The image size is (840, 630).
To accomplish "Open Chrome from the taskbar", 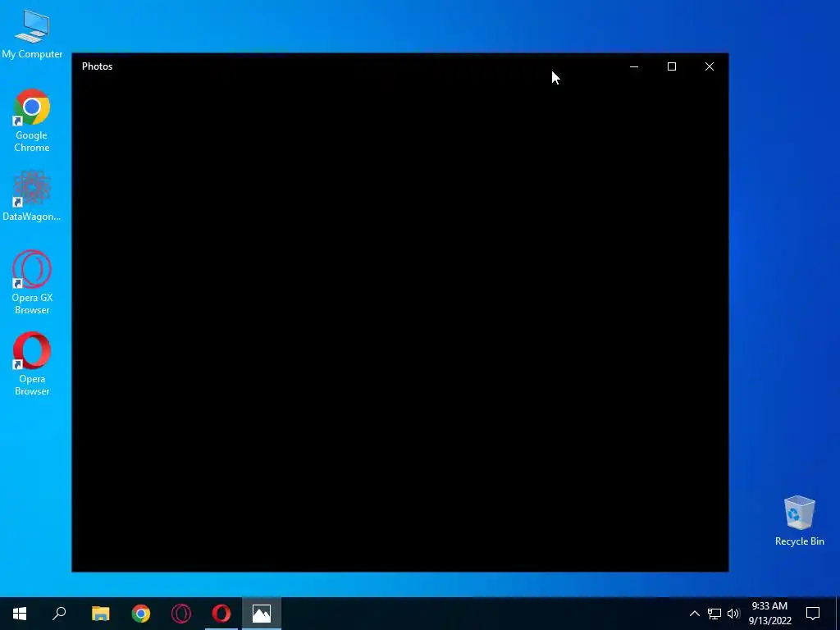I will (141, 614).
